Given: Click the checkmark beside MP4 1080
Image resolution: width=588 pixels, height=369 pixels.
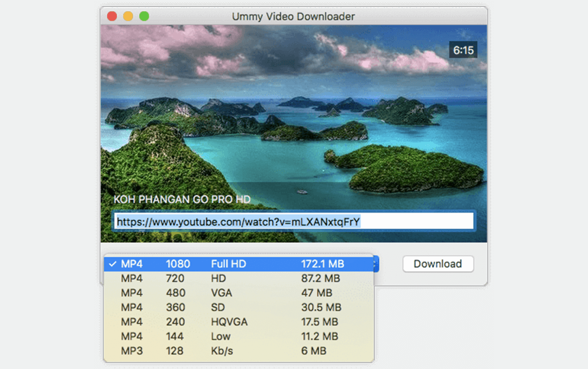Looking at the screenshot, I should click(x=113, y=264).
